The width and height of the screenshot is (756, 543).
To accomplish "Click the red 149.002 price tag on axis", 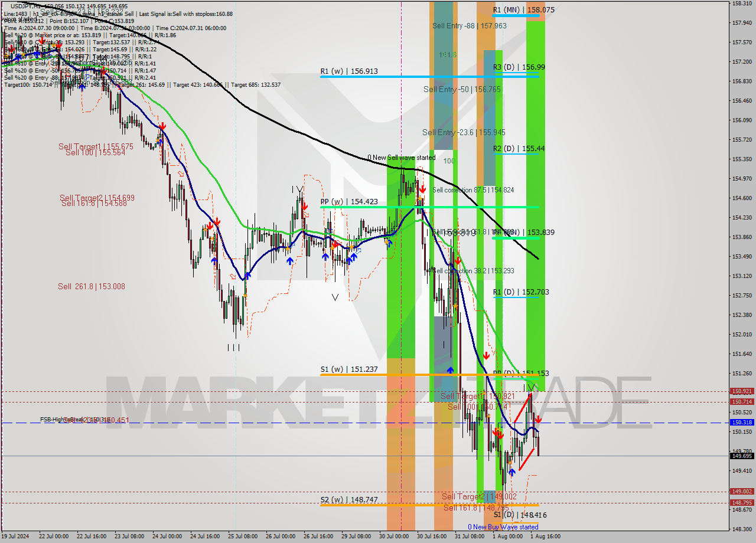I will coord(742,492).
